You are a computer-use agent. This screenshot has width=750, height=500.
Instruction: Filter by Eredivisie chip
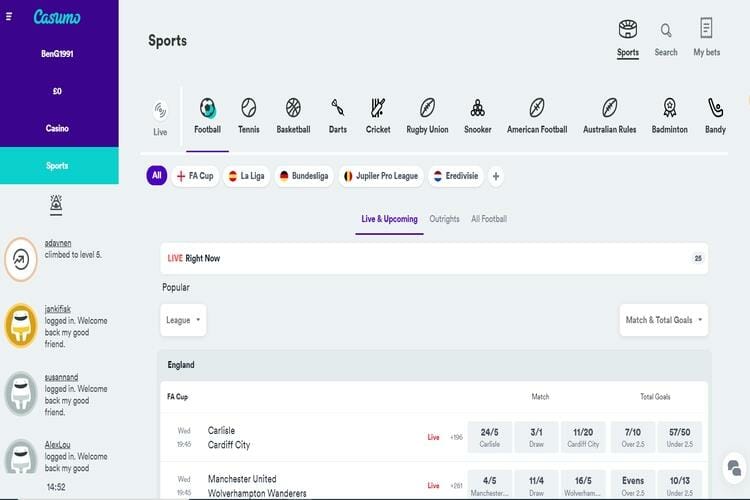point(456,176)
